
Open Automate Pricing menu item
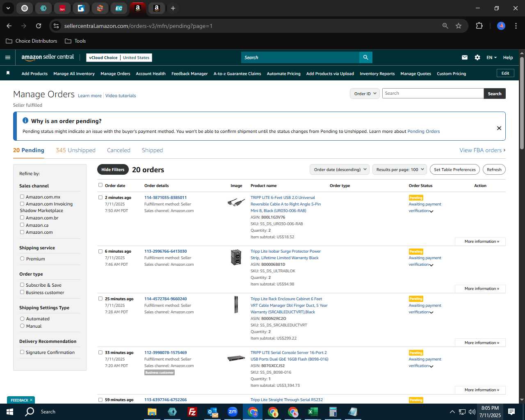[283, 73]
